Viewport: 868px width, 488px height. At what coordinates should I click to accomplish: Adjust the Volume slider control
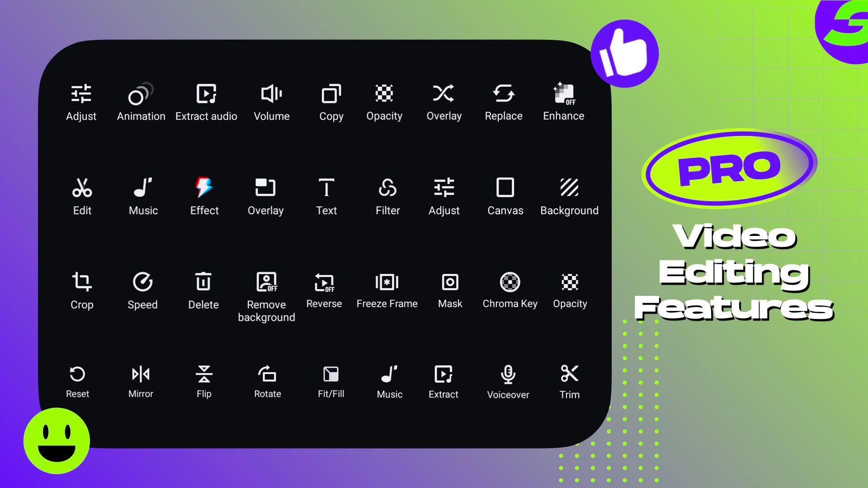pos(271,101)
